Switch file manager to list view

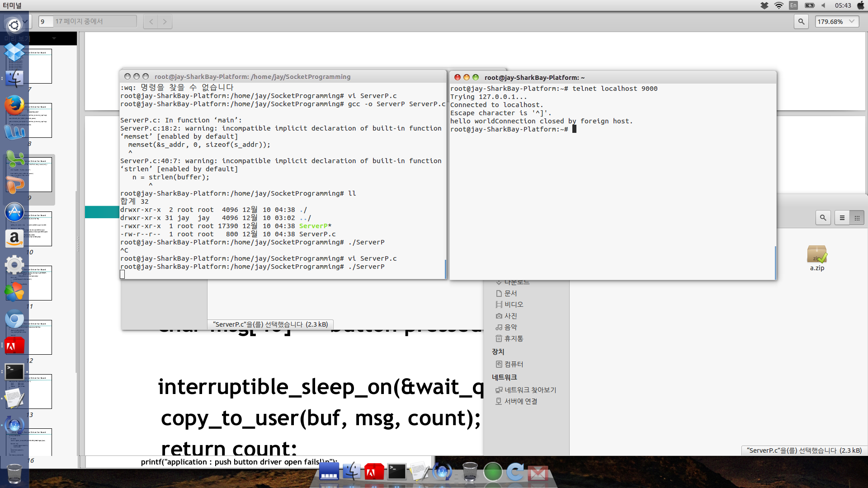pos(842,218)
